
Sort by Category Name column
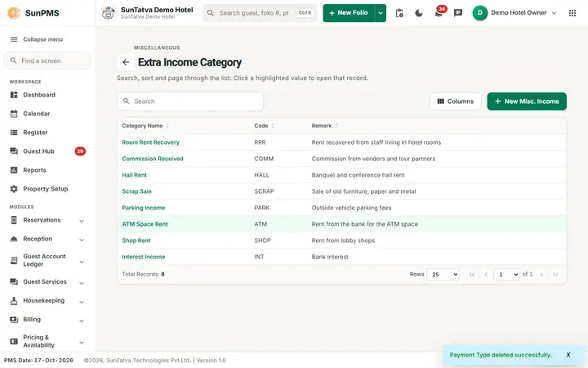[x=145, y=126]
